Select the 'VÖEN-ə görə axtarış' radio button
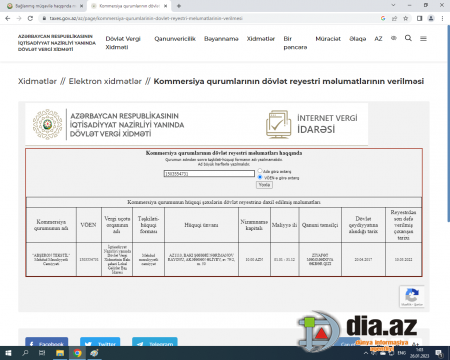Screen dimensions: 450x360 [x=260, y=177]
